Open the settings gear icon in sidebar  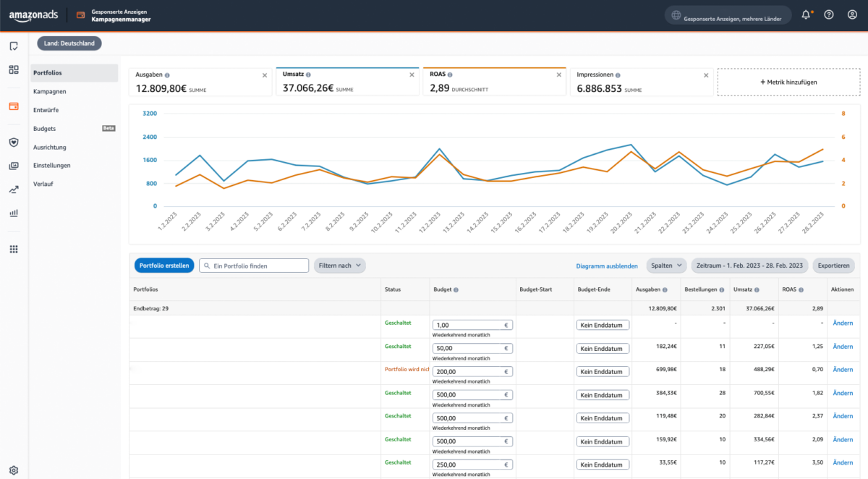pyautogui.click(x=14, y=470)
